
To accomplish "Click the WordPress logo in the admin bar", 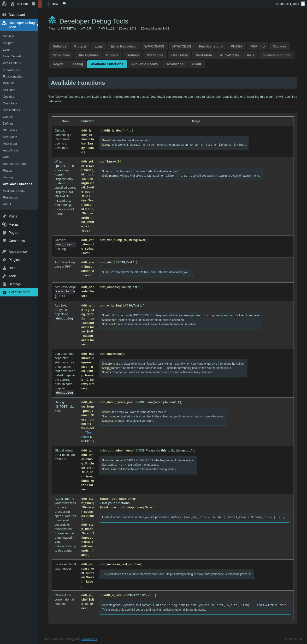I will (4, 4).
